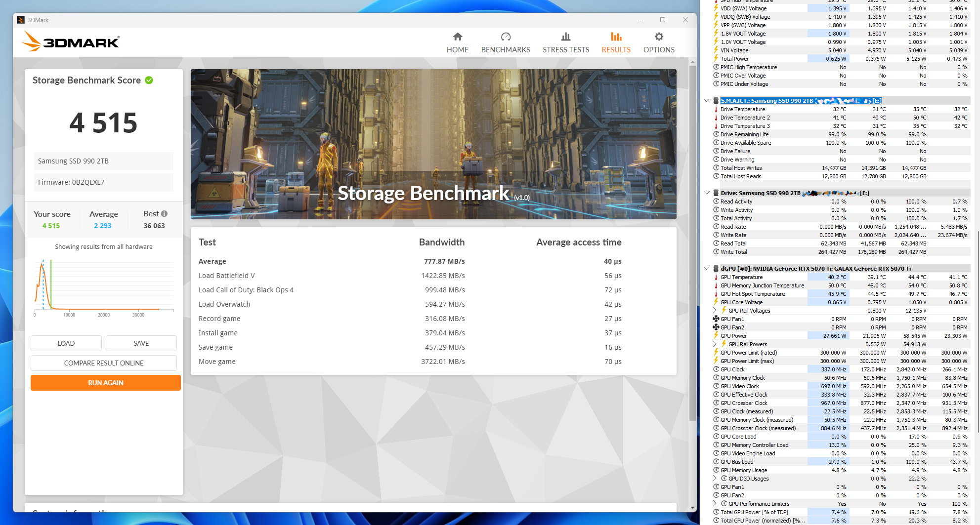Click the Drive Remaining Life clock icon
Screen dimensions: 980x525
point(716,134)
